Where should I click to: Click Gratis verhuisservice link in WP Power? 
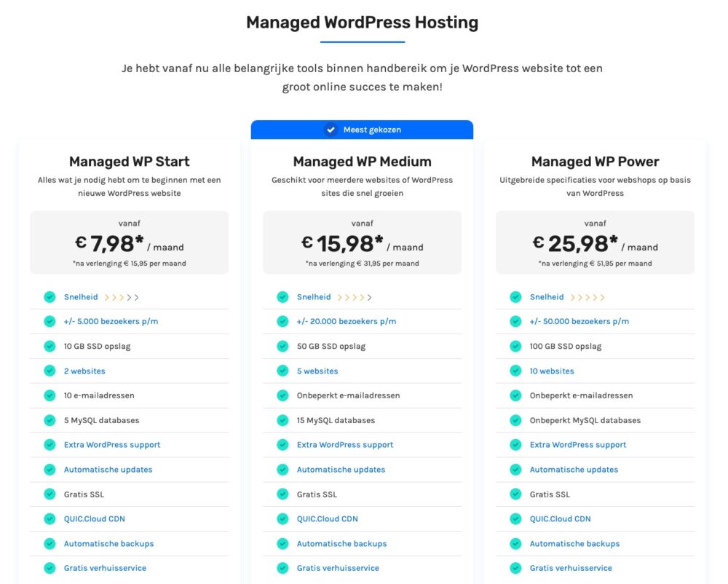click(x=571, y=568)
